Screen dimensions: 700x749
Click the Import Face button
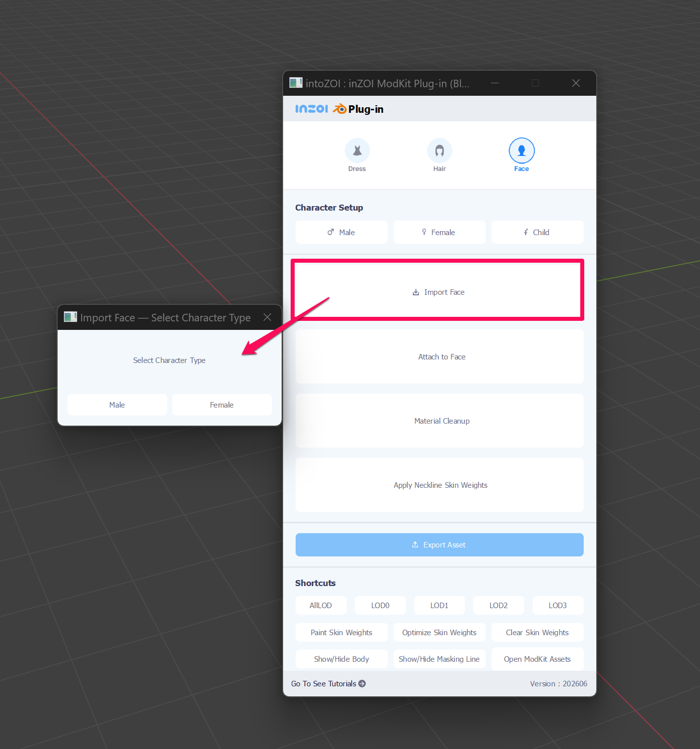click(439, 292)
